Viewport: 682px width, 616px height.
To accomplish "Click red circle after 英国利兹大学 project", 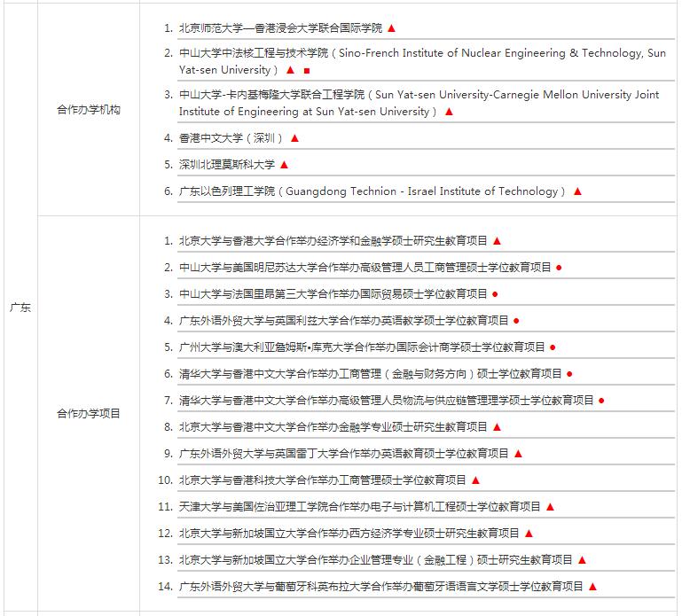I will click(516, 321).
